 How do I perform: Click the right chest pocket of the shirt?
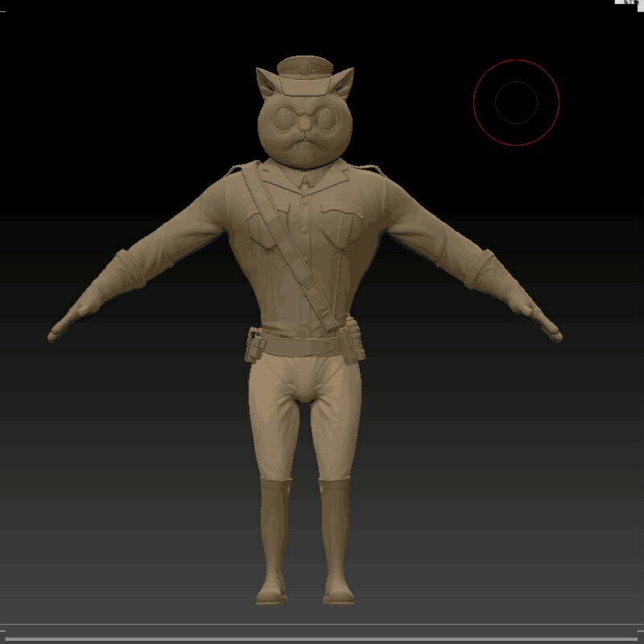pos(341,225)
